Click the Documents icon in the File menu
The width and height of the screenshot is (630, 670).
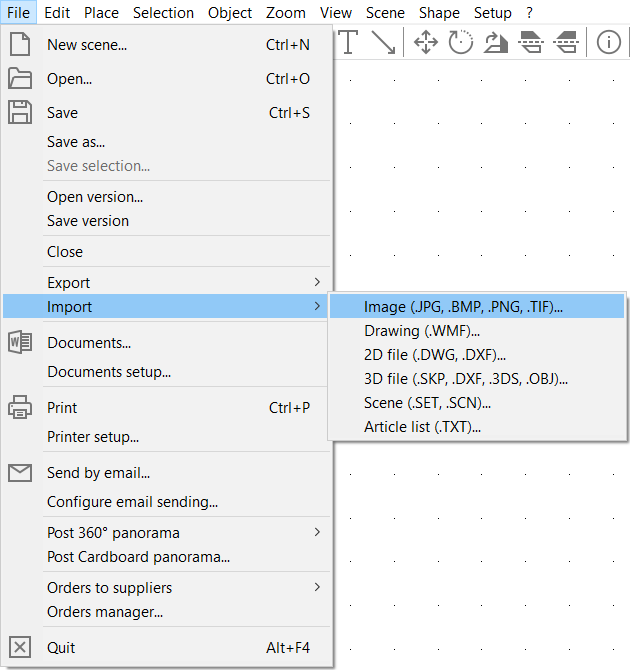(20, 343)
